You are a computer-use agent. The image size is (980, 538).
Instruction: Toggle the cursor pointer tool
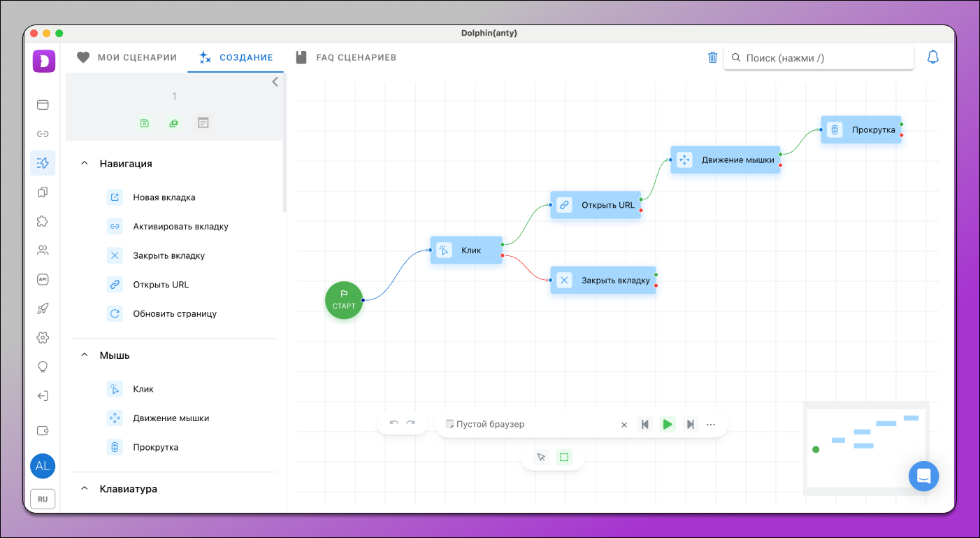click(540, 458)
